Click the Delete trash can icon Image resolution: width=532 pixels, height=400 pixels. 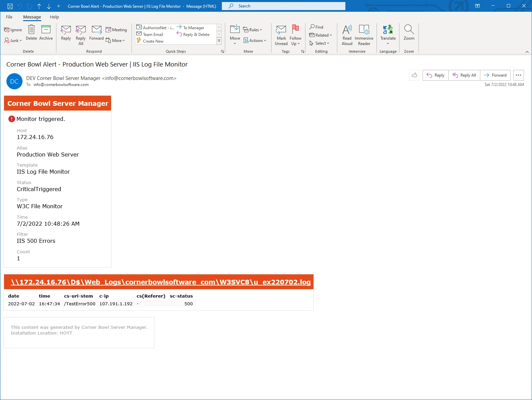[31, 30]
